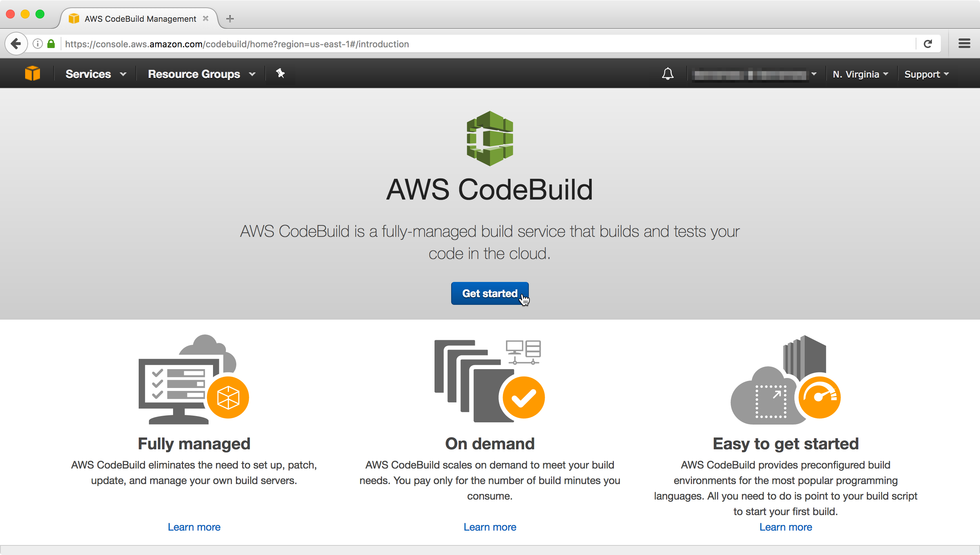Open the N. Virginia region selector
This screenshot has width=980, height=555.
click(860, 74)
